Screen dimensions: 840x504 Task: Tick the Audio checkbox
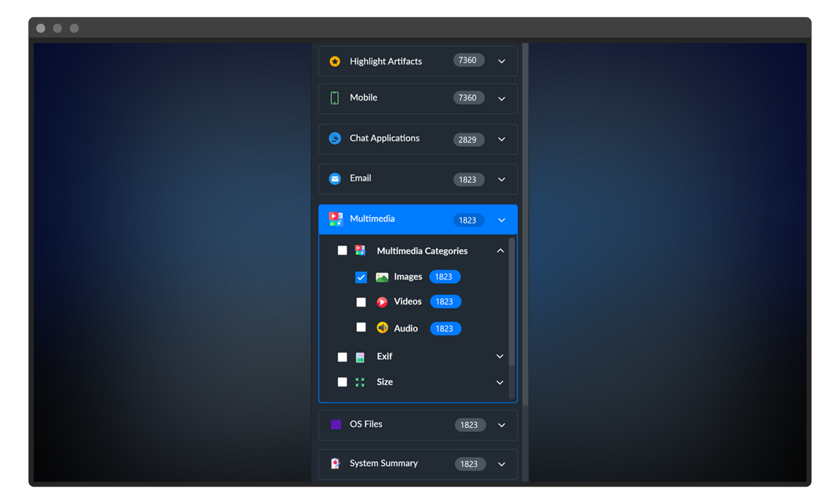361,328
